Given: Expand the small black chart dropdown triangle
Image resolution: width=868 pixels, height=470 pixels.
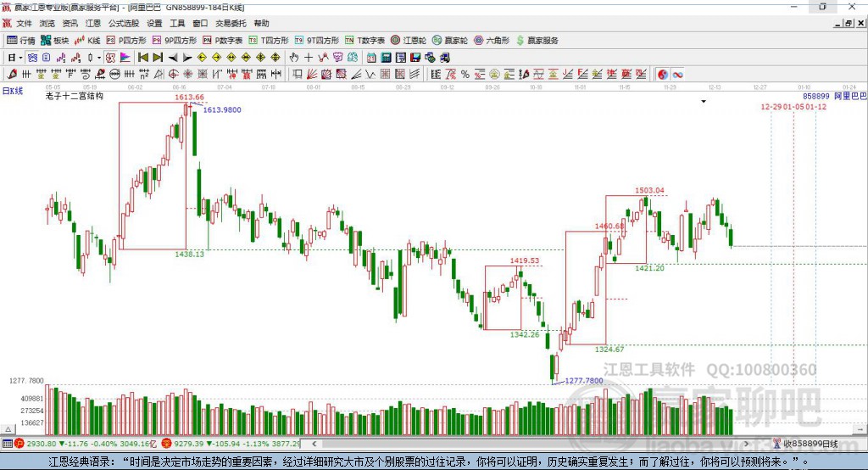Looking at the screenshot, I should point(704,102).
